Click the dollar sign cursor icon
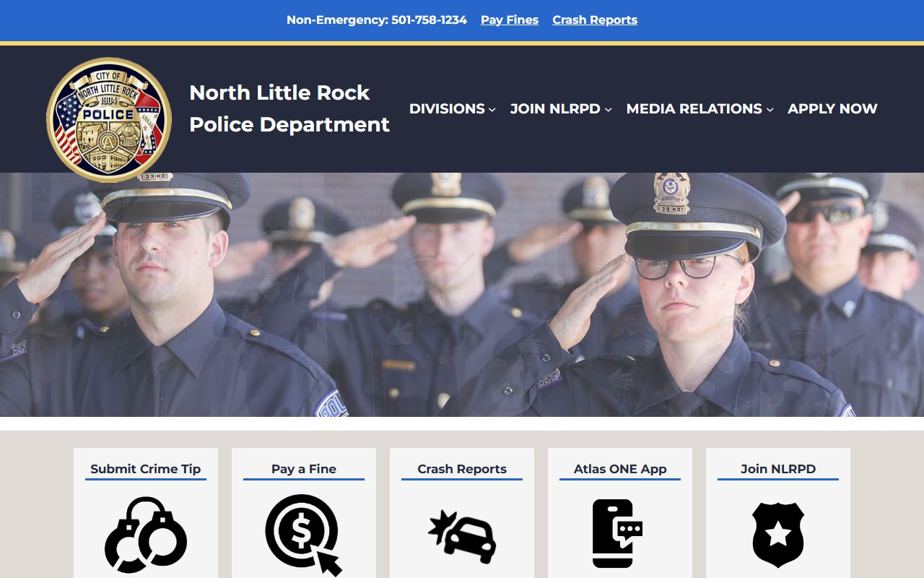 (x=304, y=535)
